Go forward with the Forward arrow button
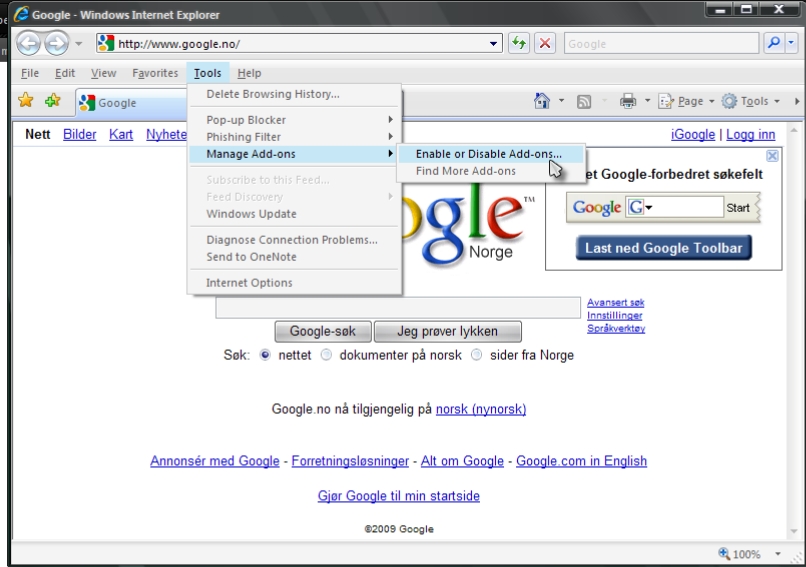 (56, 43)
